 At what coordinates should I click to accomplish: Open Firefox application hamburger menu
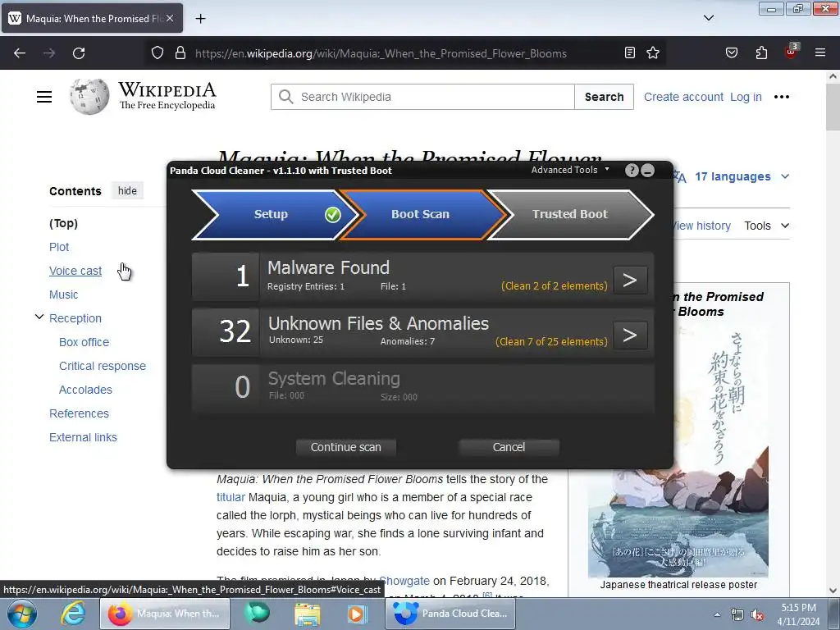point(820,52)
